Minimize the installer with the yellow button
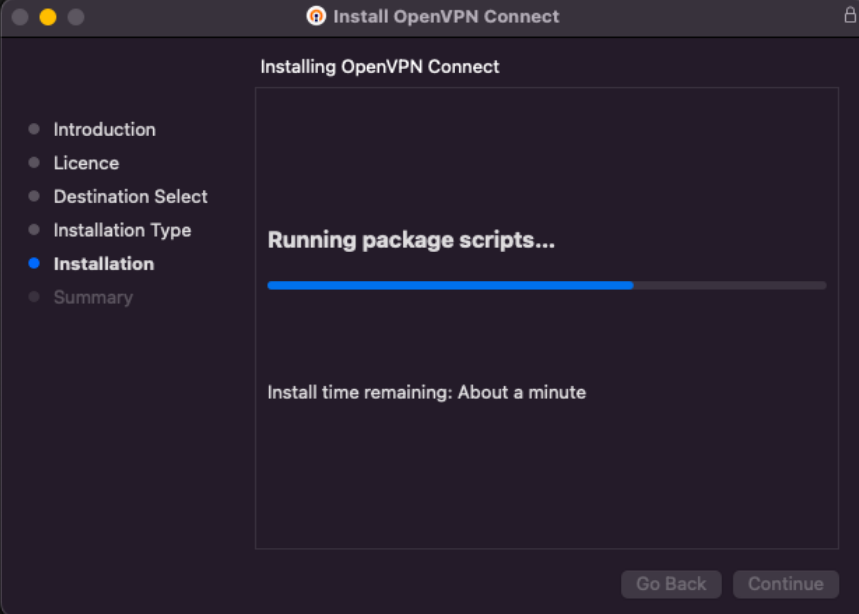This screenshot has height=614, width=859. 48,17
